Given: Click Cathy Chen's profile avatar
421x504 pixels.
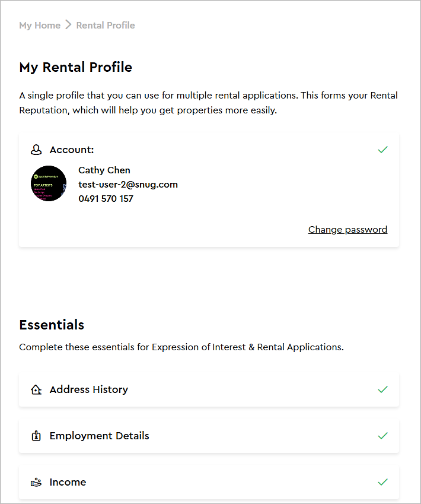Looking at the screenshot, I should pos(49,184).
